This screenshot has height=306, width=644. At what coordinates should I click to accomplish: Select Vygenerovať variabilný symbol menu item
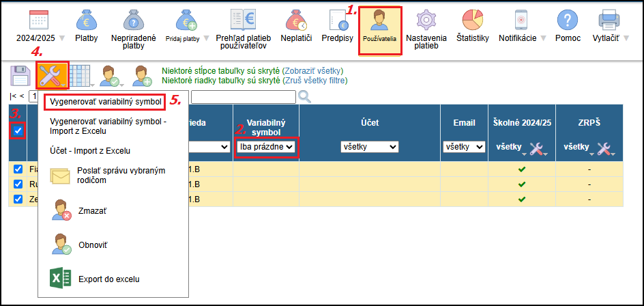(x=105, y=102)
